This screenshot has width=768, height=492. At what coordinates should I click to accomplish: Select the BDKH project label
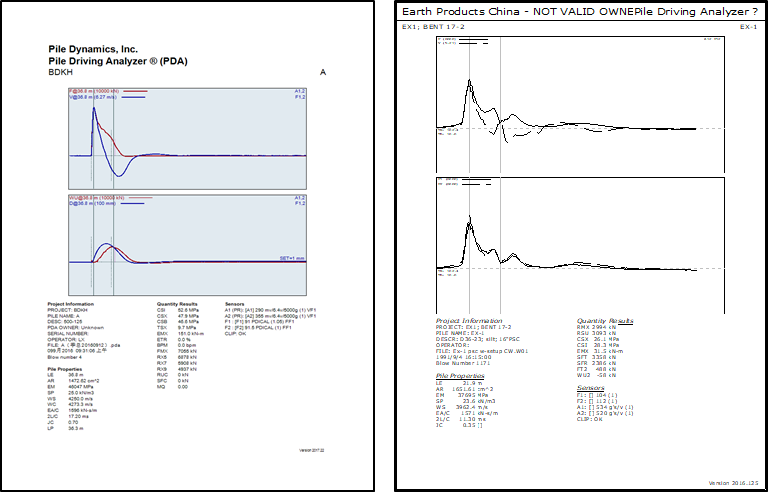(60, 73)
